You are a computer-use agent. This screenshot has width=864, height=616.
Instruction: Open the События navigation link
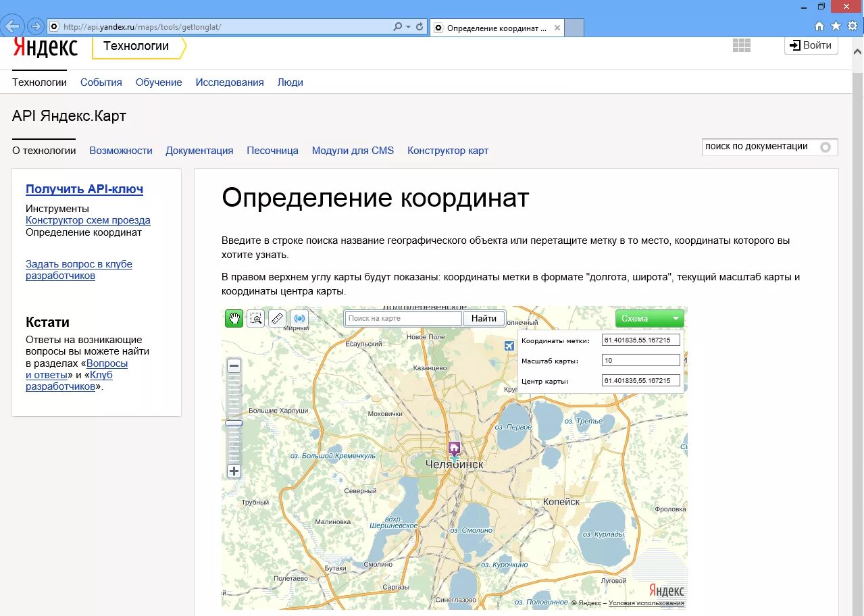pyautogui.click(x=101, y=82)
